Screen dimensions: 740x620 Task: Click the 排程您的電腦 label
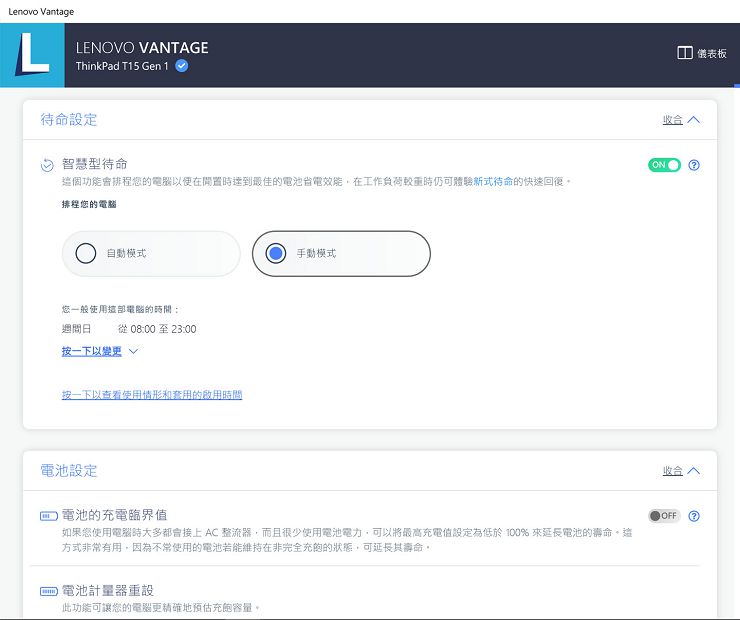(89, 204)
